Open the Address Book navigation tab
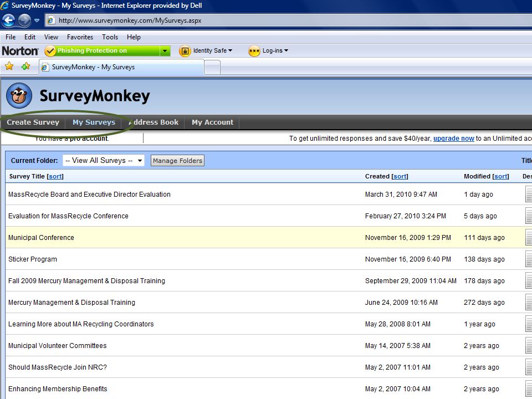 [x=154, y=122]
